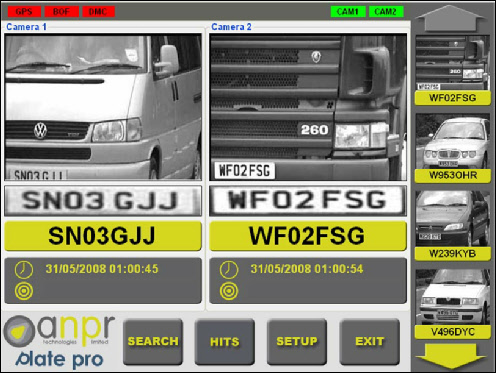Click the DMC status indicator
Screen dimensions: 496x373
[98, 12]
